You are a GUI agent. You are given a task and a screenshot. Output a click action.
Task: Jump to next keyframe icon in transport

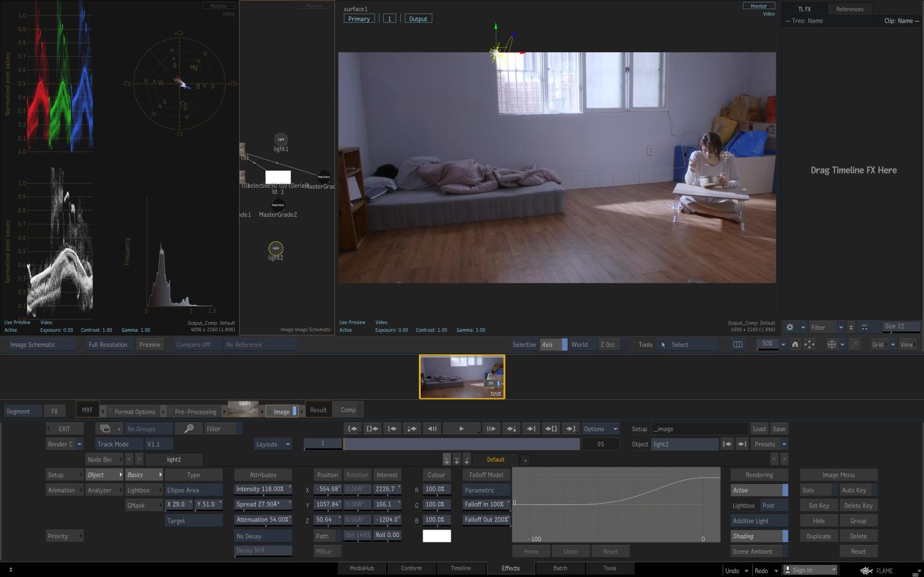coord(511,429)
